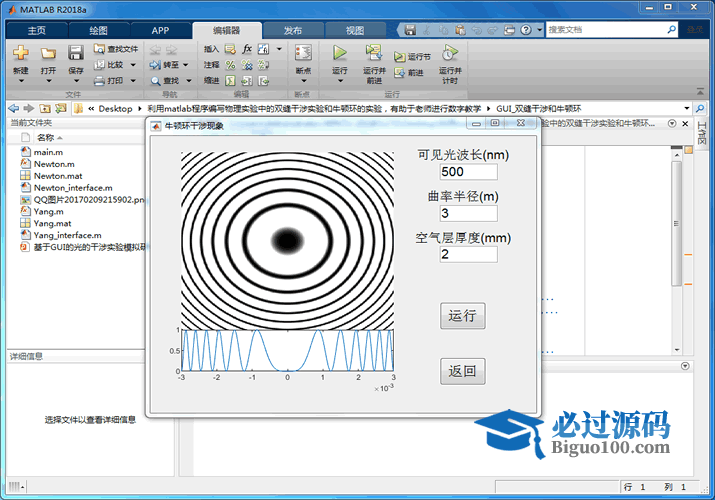Click the forward navigation arrow in address bar
The height and width of the screenshot is (500, 715).
[x=29, y=108]
